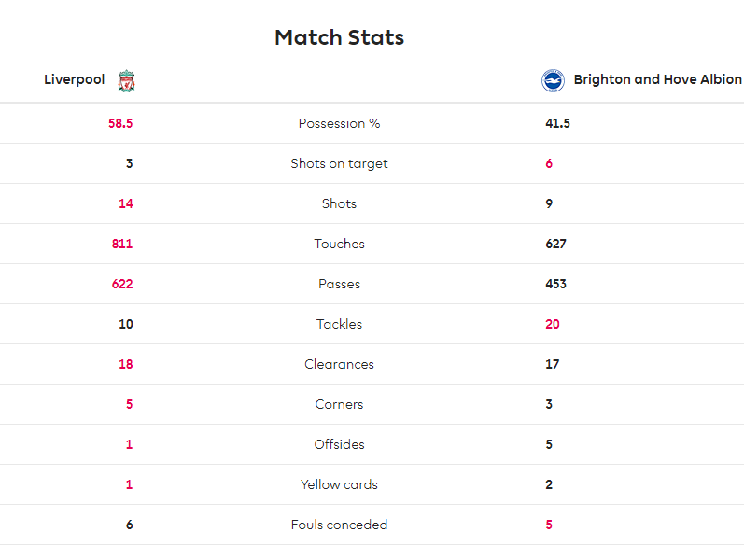Select the Match Stats heading
Image resolution: width=744 pixels, height=560 pixels.
click(339, 37)
